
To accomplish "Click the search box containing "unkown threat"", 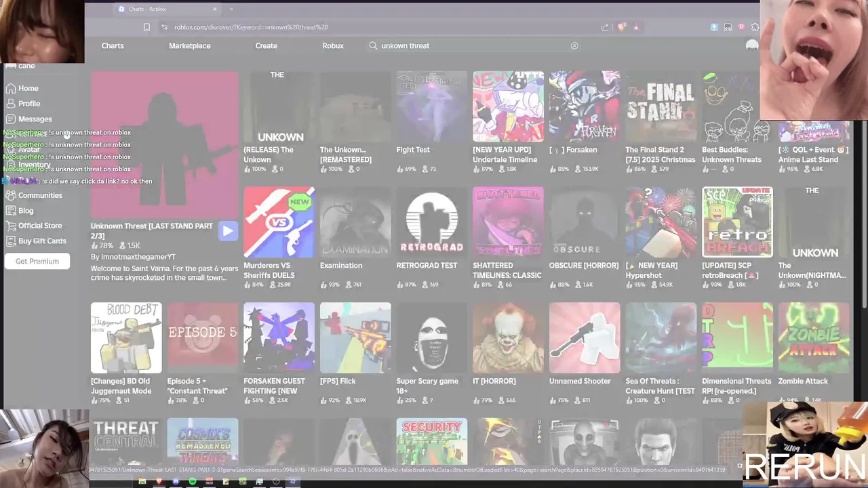I will tap(473, 45).
